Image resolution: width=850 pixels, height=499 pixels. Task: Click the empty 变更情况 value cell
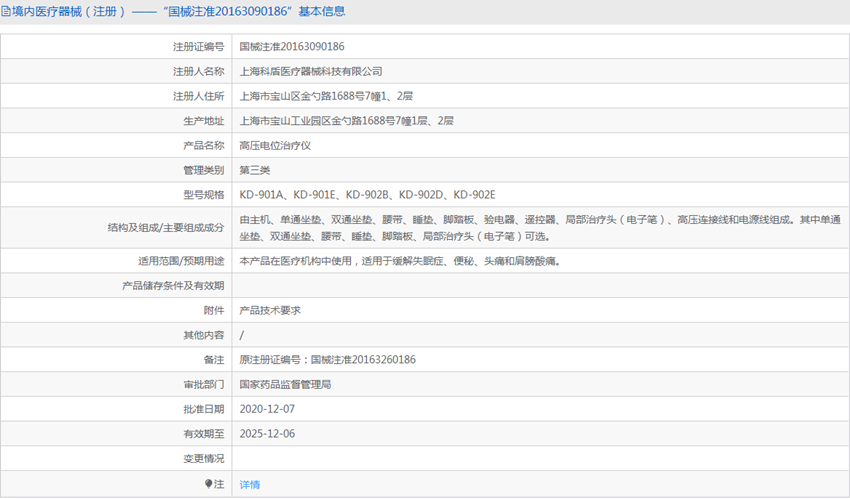(x=540, y=458)
